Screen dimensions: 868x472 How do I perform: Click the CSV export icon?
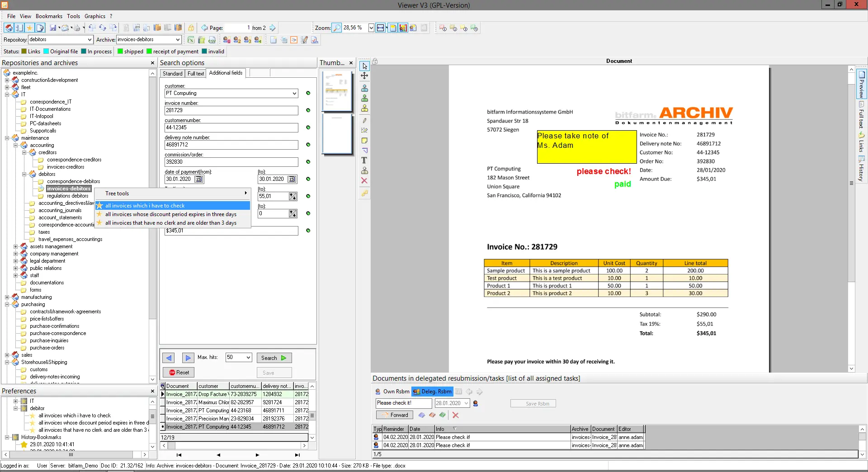pyautogui.click(x=212, y=40)
